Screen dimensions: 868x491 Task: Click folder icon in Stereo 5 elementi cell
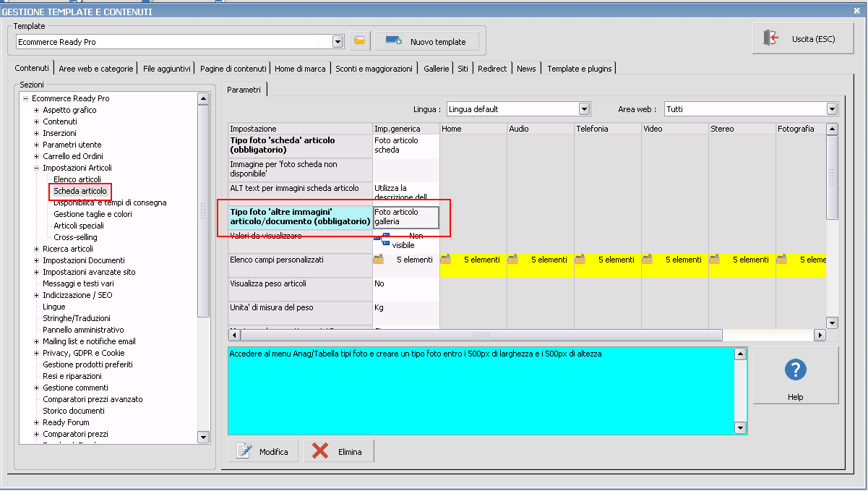[715, 260]
